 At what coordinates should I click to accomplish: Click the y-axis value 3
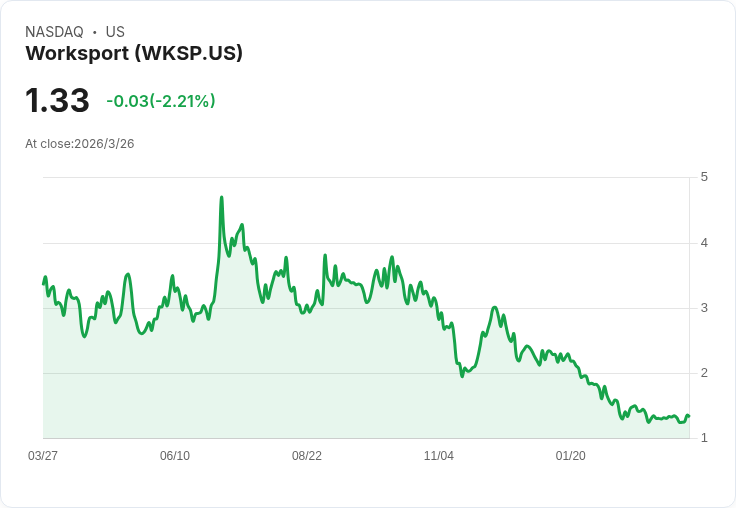pos(704,308)
